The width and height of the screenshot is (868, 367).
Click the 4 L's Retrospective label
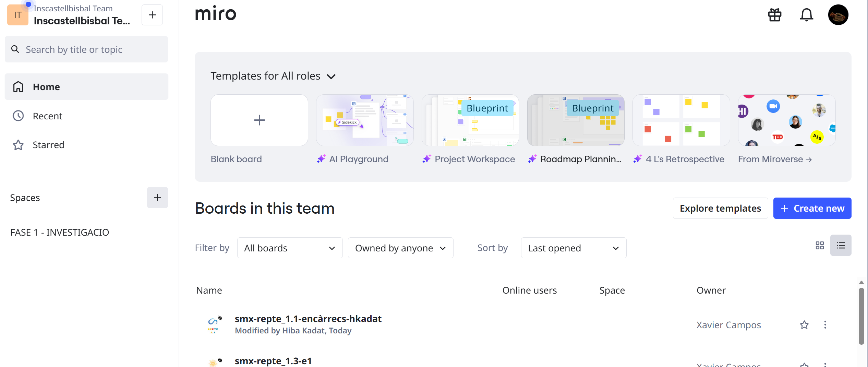(x=685, y=159)
